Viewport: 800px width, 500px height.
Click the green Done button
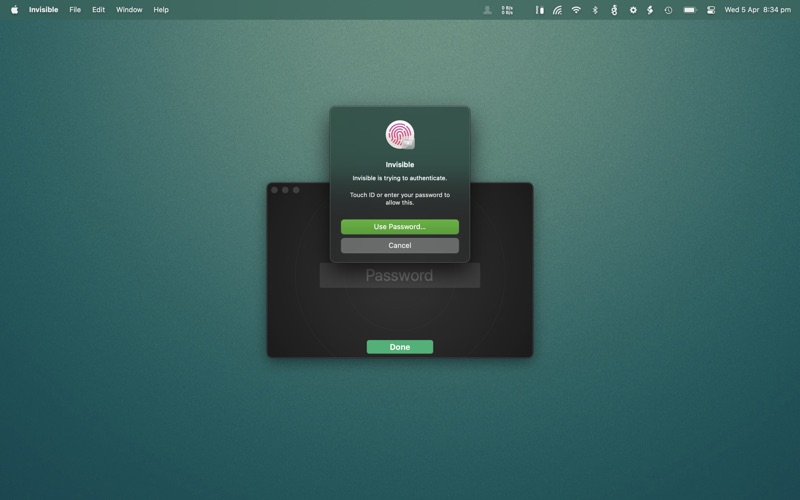click(399, 347)
